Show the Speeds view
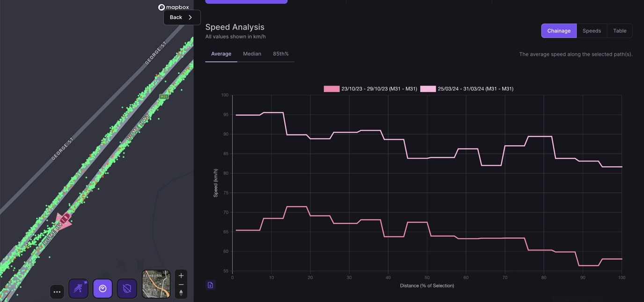Screen dimensions: 644x302 (592, 31)
